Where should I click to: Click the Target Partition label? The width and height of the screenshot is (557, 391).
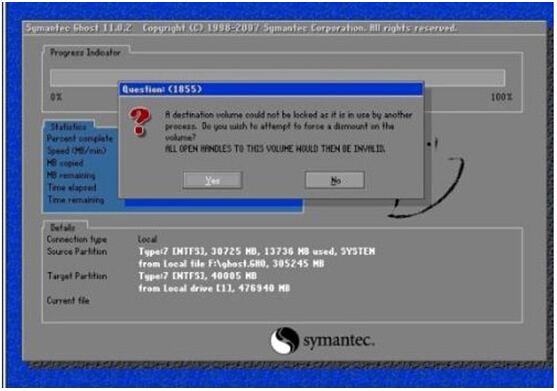(x=77, y=276)
